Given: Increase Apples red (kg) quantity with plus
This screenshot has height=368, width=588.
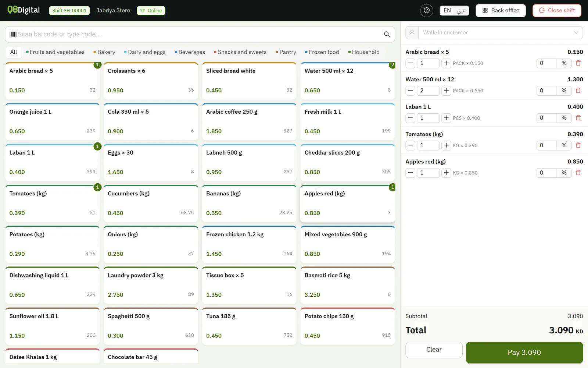Looking at the screenshot, I should click(446, 173).
